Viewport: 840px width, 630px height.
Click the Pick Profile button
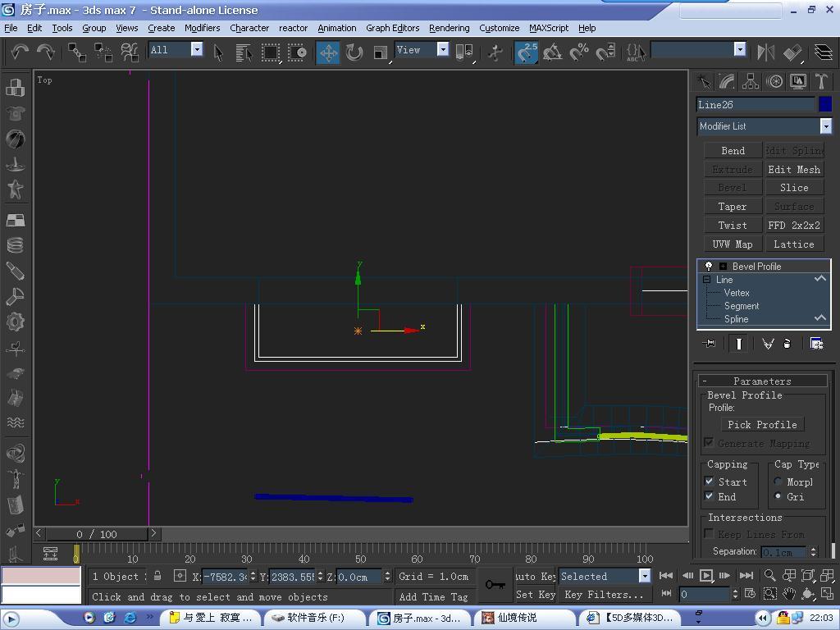(762, 425)
